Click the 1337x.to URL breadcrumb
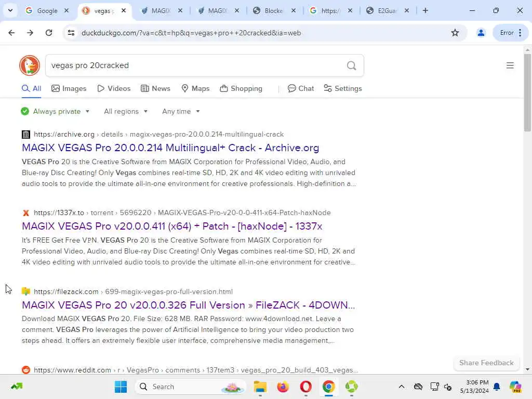Screen dimensions: 532x399 click(182, 212)
